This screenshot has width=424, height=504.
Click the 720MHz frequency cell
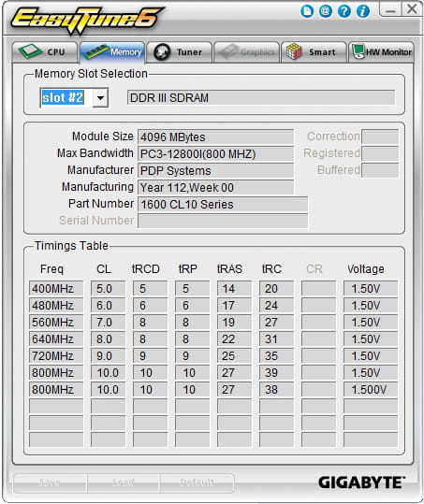click(56, 356)
